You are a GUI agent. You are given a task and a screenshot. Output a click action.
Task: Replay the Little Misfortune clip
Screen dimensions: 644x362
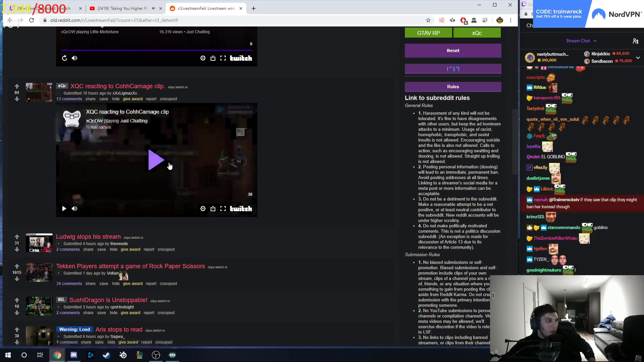pos(64,58)
